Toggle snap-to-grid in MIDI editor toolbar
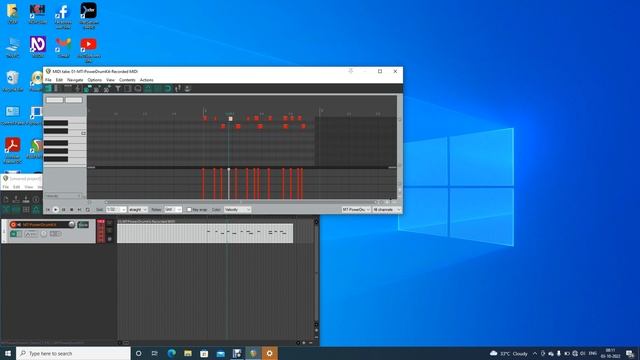This screenshot has height=360, width=640. tap(157, 89)
